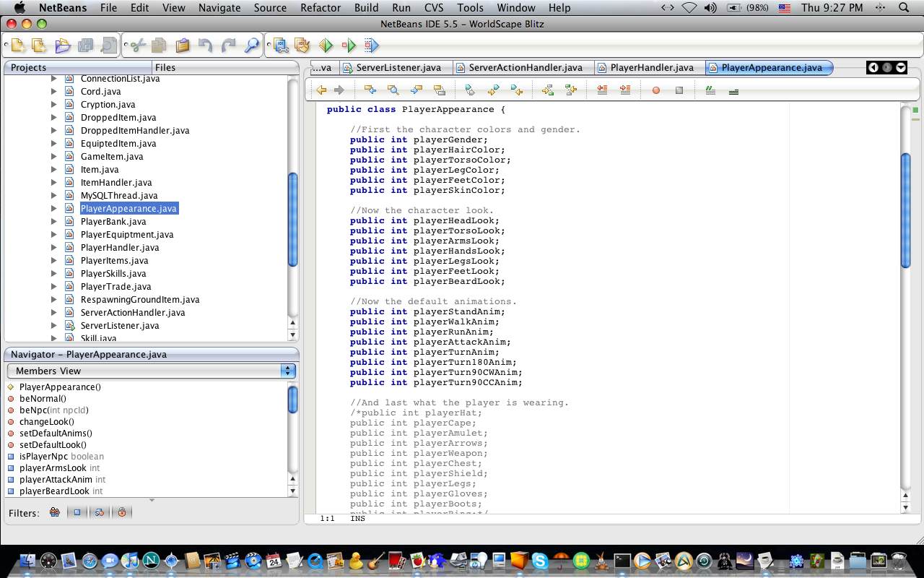
Task: Click the Shift Line Left icon
Action: (x=602, y=90)
